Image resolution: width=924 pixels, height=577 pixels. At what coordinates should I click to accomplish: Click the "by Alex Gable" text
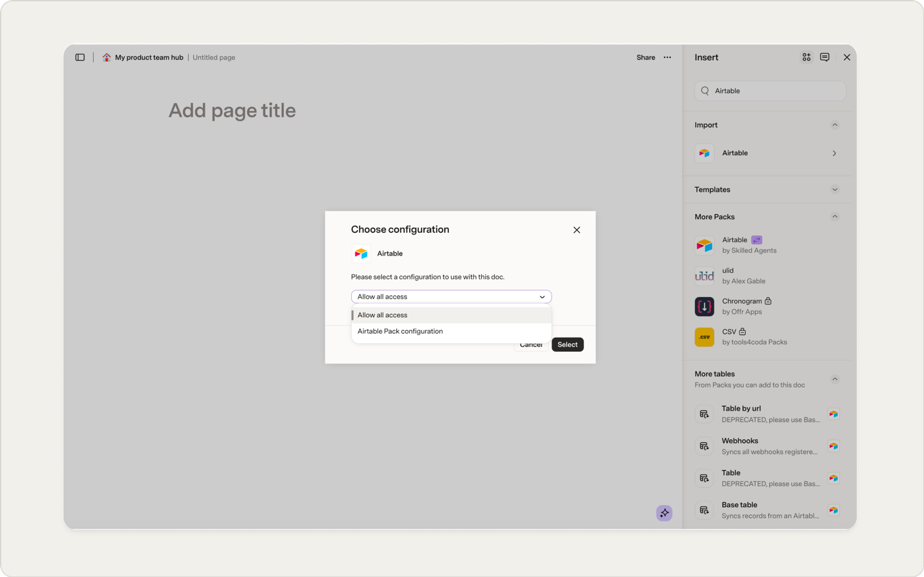point(744,281)
